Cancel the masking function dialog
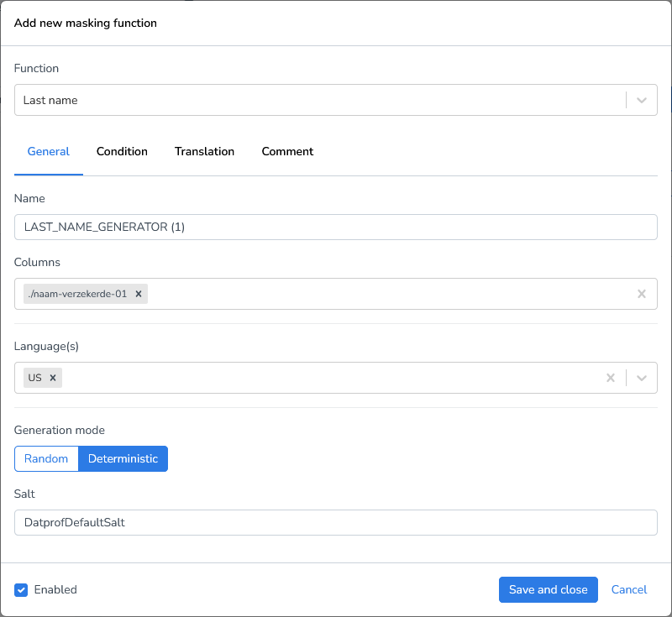Image resolution: width=672 pixels, height=617 pixels. (628, 589)
